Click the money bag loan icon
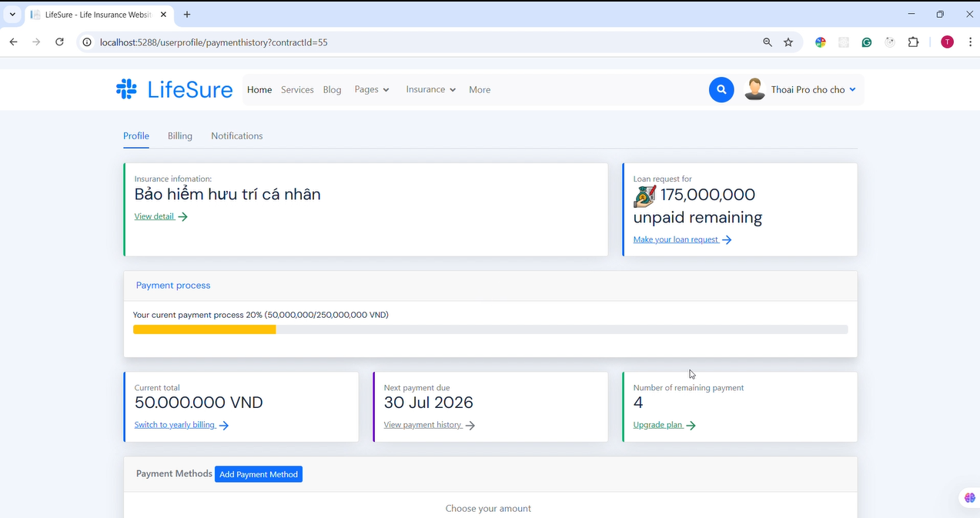Image resolution: width=980 pixels, height=518 pixels. (x=644, y=196)
